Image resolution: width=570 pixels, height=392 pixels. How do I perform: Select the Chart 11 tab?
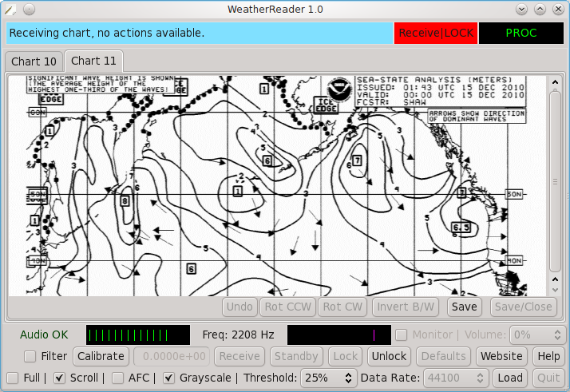[93, 61]
